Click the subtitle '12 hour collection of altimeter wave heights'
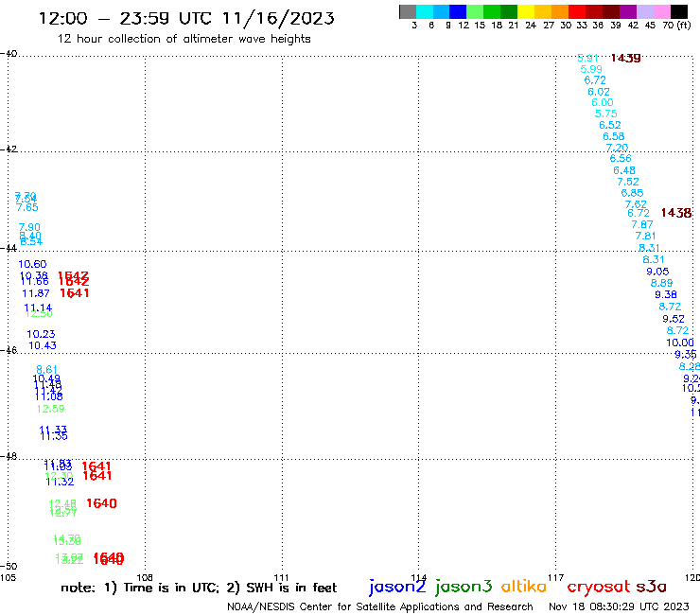700x615 pixels. point(184,39)
